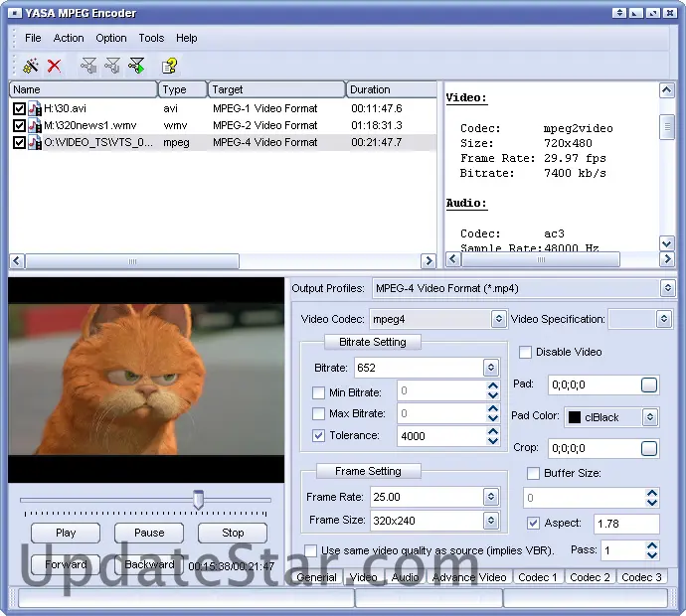The height and width of the screenshot is (616, 686).
Task: Click the Pad field's small square button
Action: click(x=649, y=385)
